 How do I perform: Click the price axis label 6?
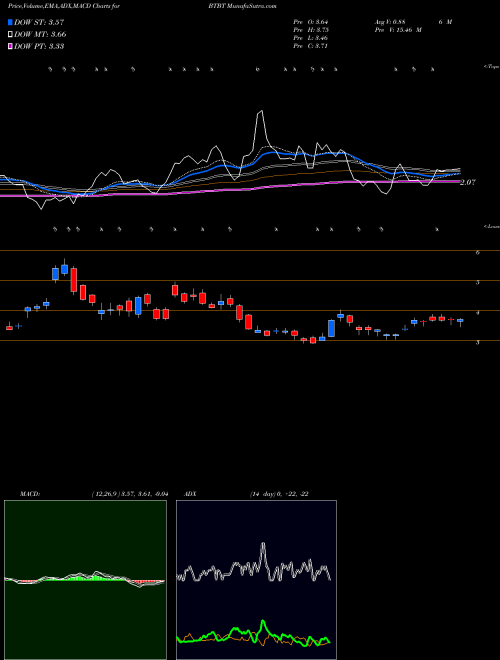(478, 253)
